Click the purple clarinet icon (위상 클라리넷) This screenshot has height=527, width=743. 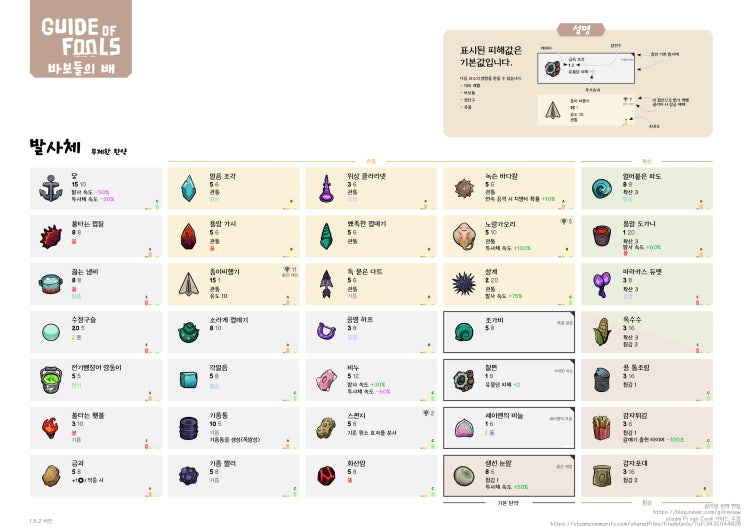[326, 189]
